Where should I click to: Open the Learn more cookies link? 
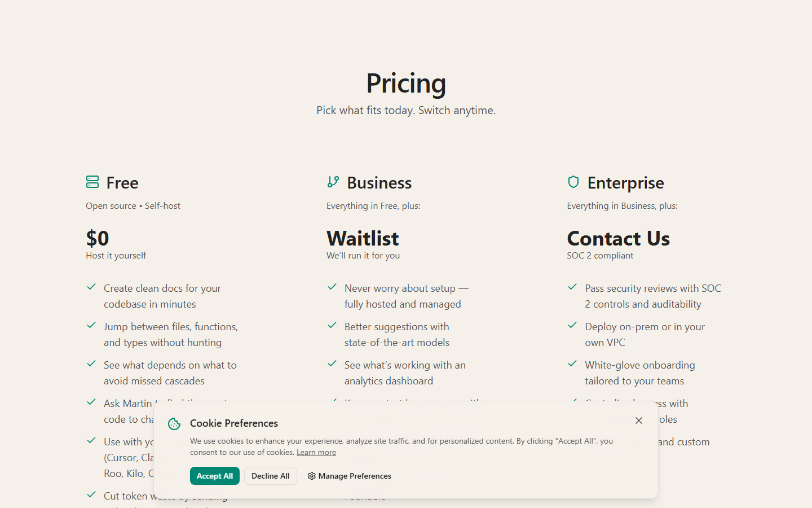pos(316,452)
